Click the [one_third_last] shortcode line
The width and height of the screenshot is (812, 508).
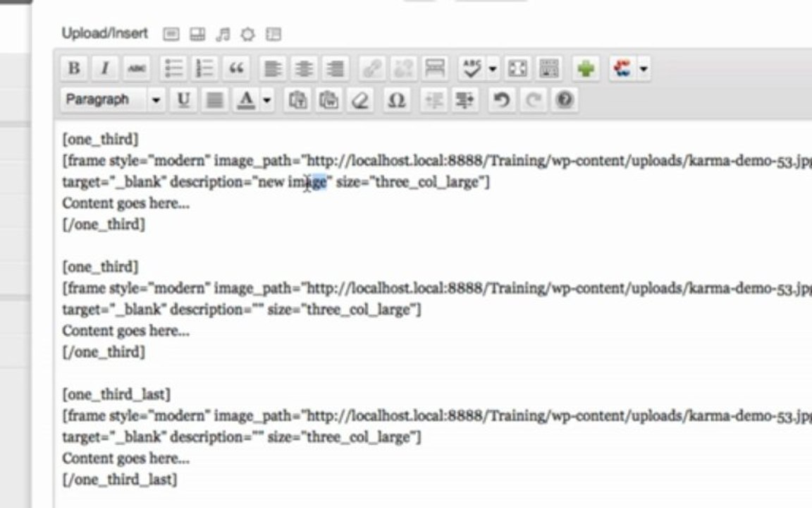[116, 394]
